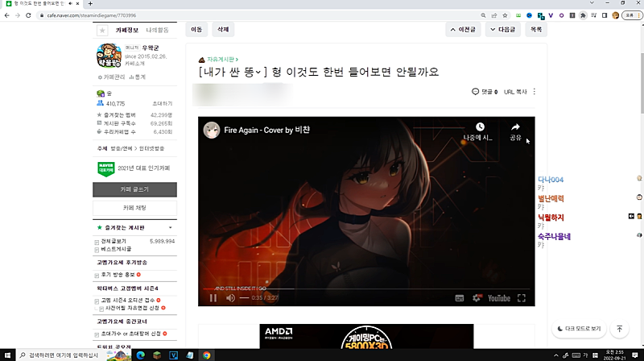Open the 통계 statistics link
Viewport: 644px width, 361px height.
click(x=137, y=77)
